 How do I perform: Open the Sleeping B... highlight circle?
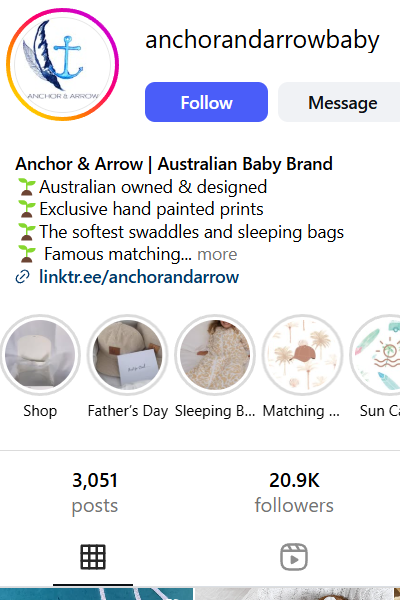coord(215,355)
